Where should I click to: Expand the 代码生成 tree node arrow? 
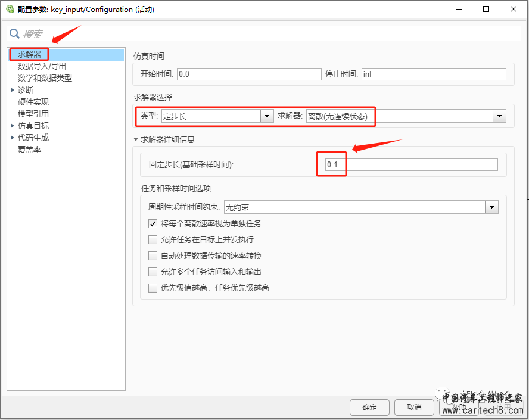[x=13, y=137]
